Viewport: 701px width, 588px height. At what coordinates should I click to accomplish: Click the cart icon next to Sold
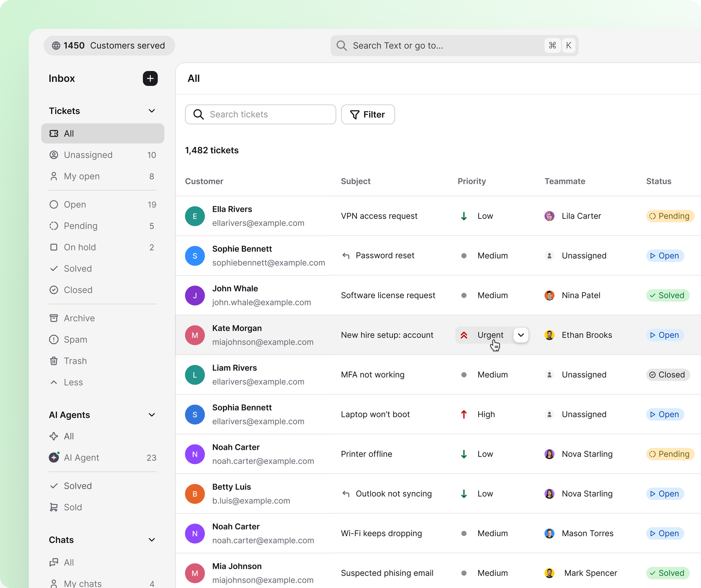pos(54,507)
